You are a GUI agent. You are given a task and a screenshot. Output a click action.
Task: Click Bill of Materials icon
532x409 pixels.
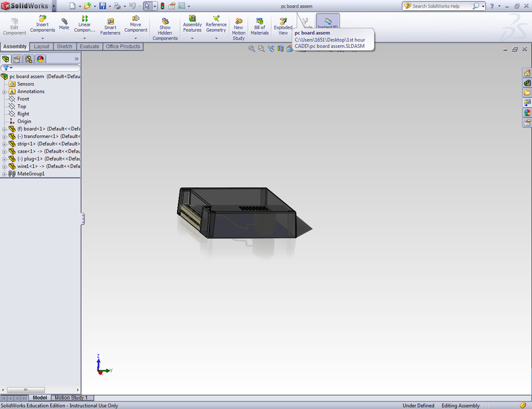pos(259,26)
